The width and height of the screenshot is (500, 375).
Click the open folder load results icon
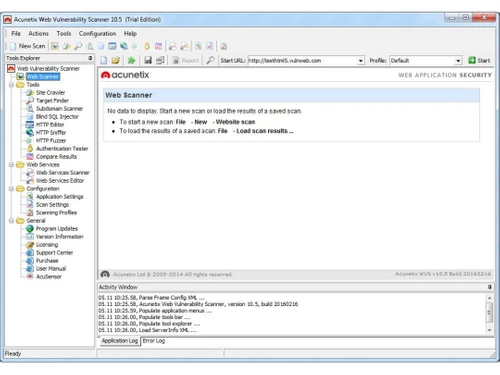(x=116, y=60)
